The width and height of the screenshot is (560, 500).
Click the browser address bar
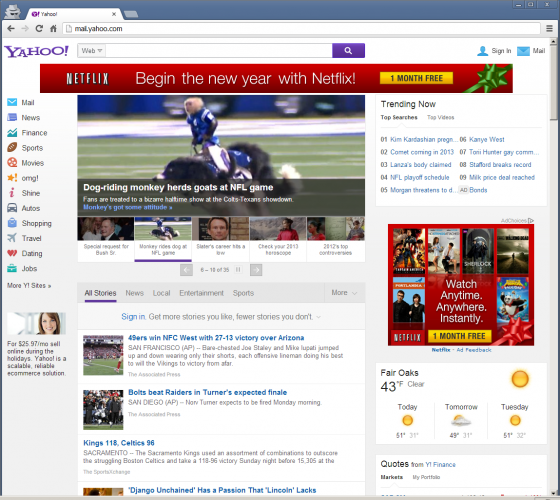302,29
